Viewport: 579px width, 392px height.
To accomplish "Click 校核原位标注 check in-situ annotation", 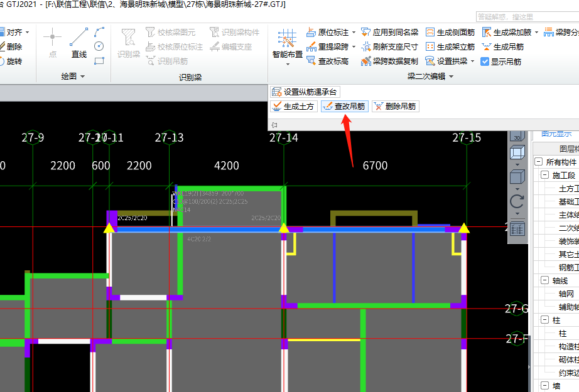I will (x=174, y=47).
